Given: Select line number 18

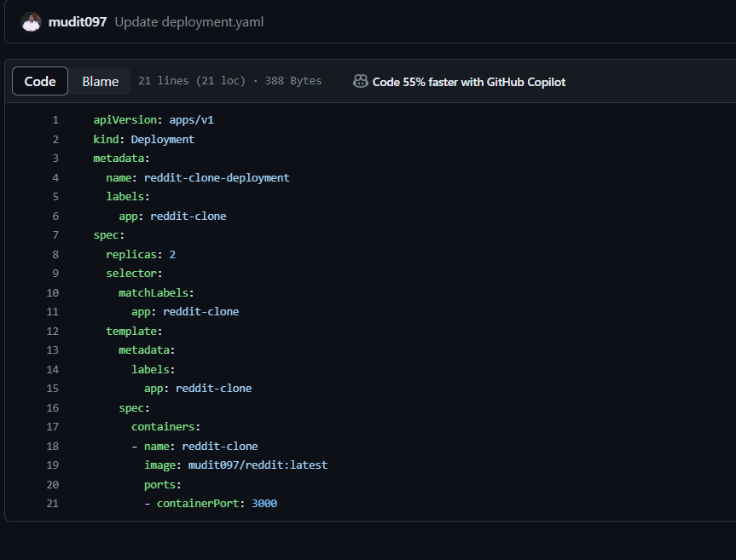Looking at the screenshot, I should (53, 447).
